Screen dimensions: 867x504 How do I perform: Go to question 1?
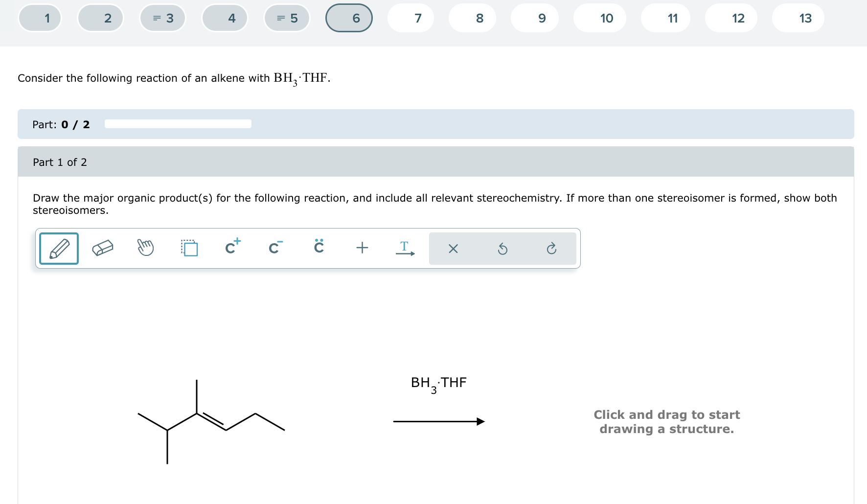(x=40, y=18)
